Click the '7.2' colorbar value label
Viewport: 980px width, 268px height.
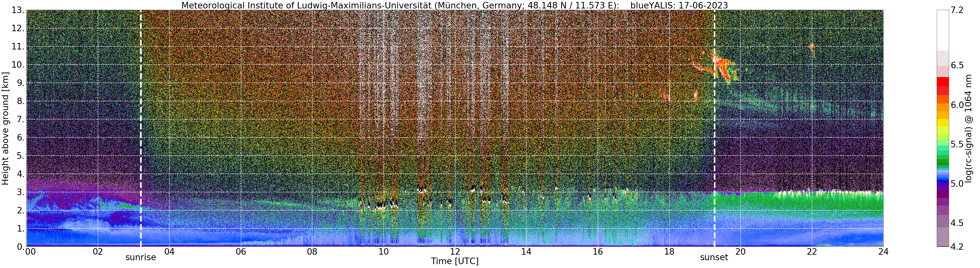(957, 10)
